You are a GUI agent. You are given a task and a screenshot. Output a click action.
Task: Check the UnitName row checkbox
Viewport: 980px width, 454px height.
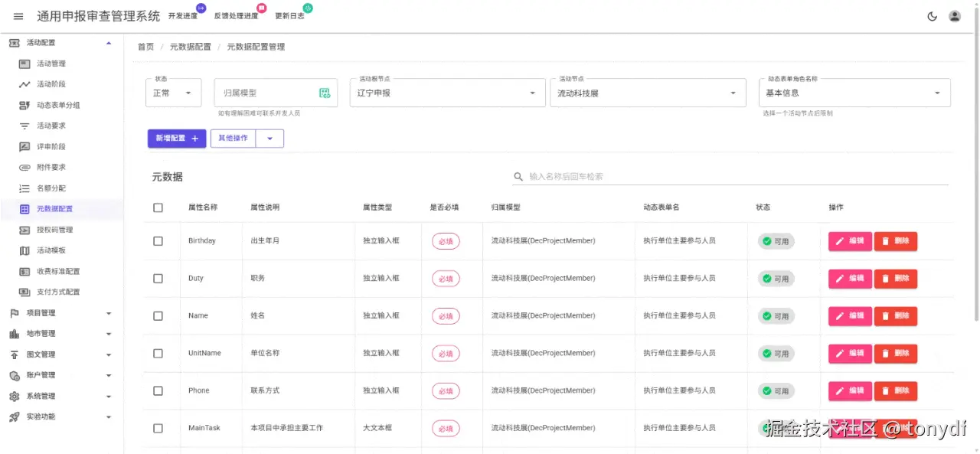tap(158, 353)
